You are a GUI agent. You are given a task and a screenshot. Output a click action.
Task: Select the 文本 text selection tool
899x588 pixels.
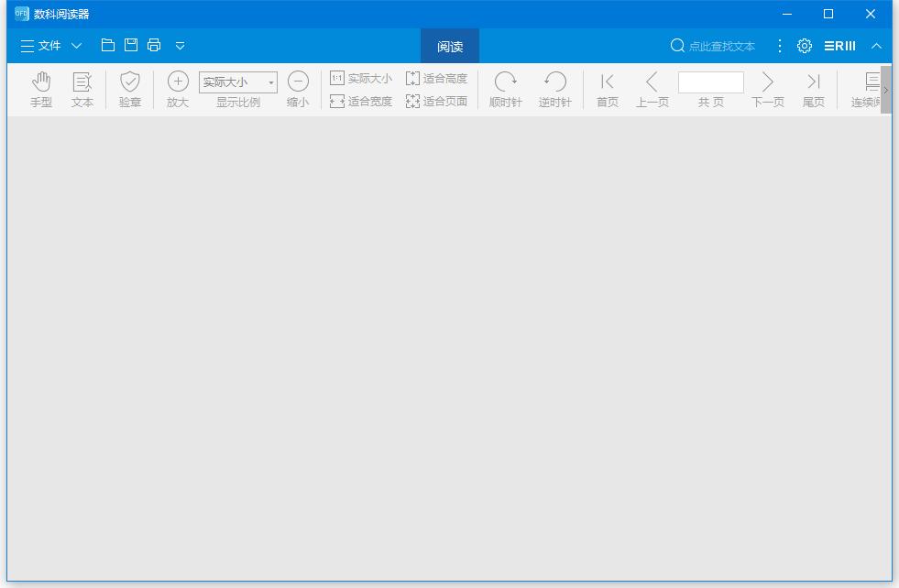[x=82, y=90]
